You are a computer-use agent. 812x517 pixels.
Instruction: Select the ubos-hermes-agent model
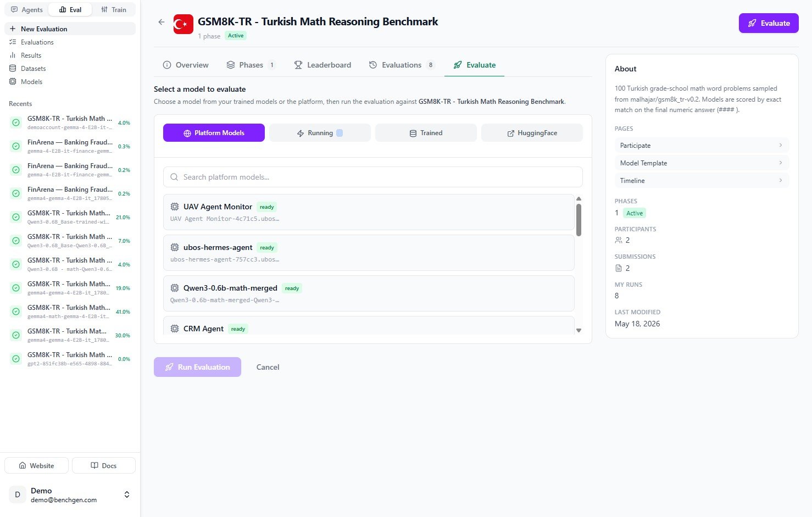tap(369, 253)
